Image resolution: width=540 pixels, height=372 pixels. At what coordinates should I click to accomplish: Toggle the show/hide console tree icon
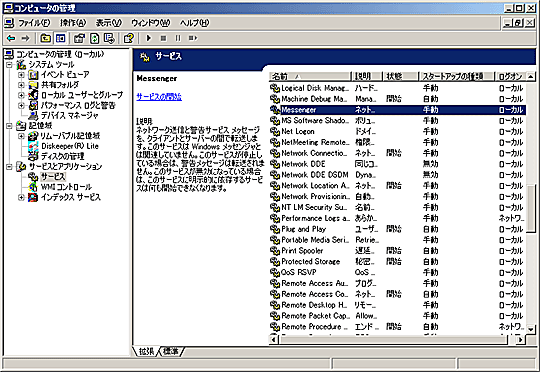pyautogui.click(x=61, y=38)
